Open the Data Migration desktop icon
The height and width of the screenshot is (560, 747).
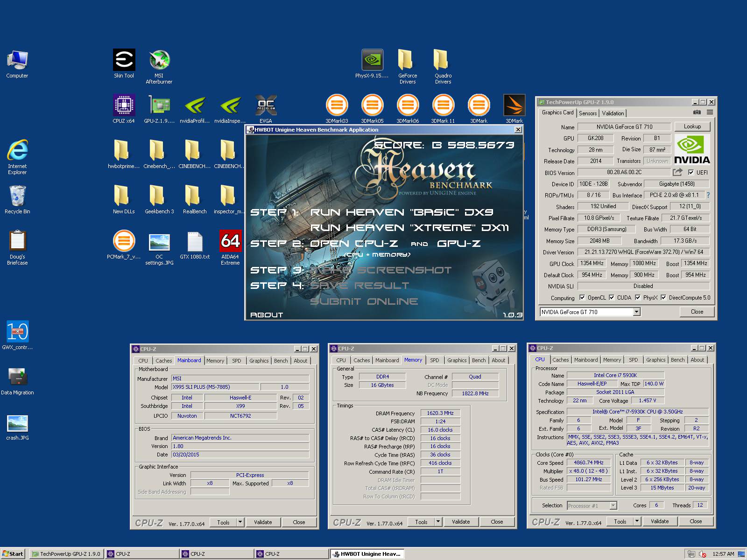[17, 380]
